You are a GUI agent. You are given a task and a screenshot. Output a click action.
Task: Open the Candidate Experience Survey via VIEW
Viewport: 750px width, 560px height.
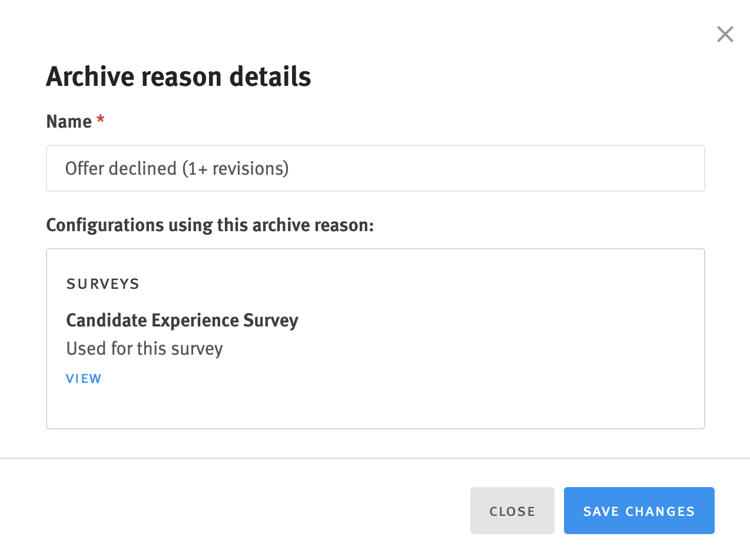point(84,378)
